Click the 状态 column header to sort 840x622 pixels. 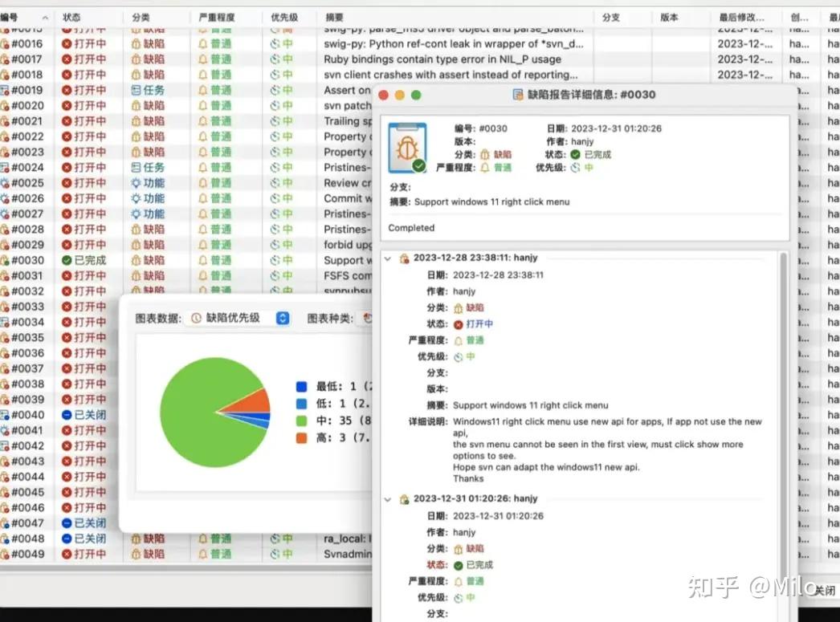(71, 16)
